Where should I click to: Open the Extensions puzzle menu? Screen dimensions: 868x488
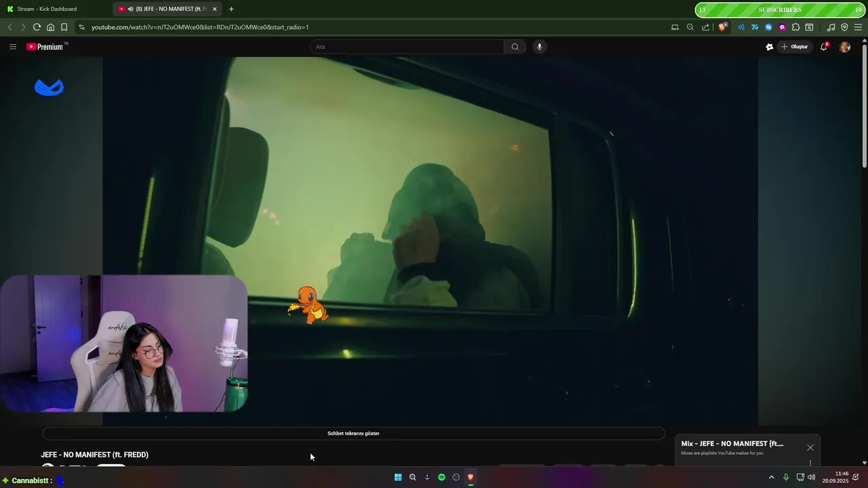click(795, 27)
